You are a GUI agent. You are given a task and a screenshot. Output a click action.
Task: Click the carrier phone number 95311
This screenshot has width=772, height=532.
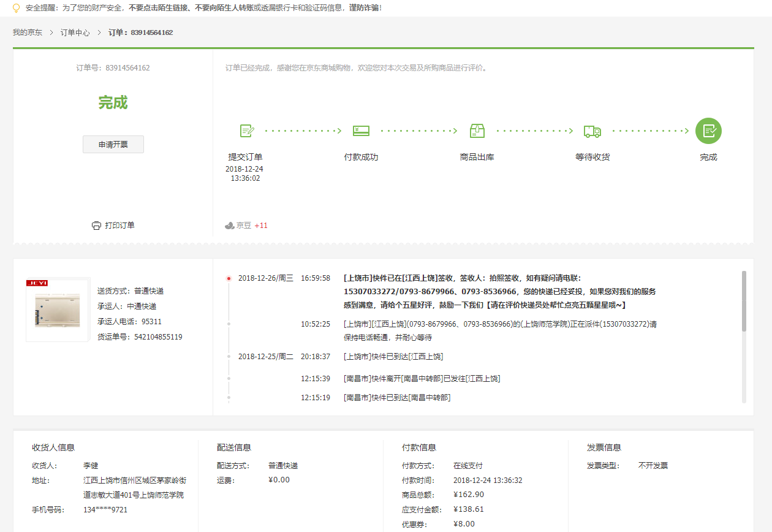coord(151,322)
